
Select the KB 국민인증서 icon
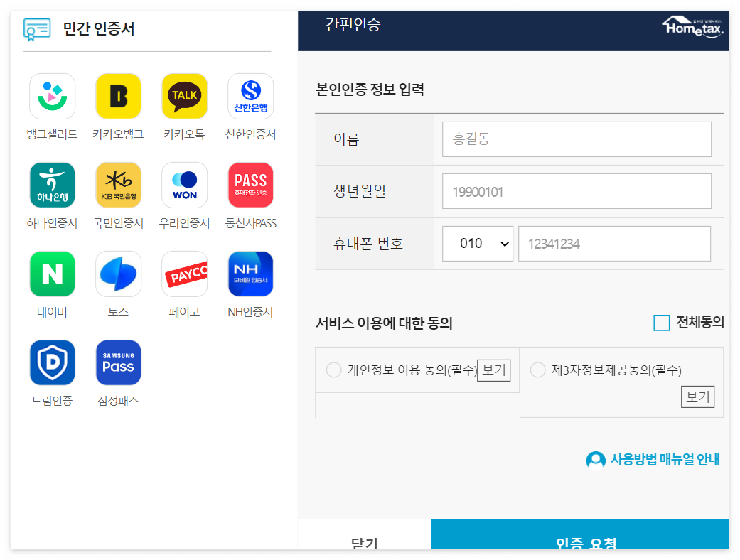coord(119,185)
